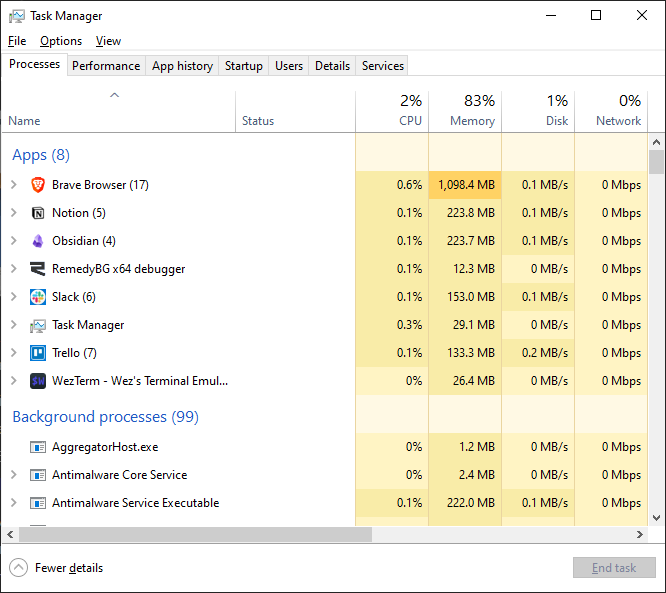Open the File menu

pyautogui.click(x=17, y=41)
